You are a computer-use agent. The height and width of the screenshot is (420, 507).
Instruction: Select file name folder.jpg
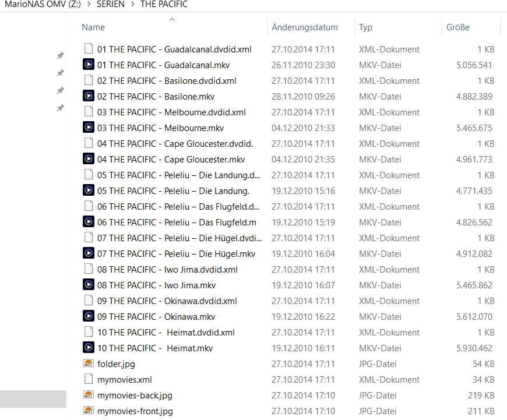pos(116,364)
